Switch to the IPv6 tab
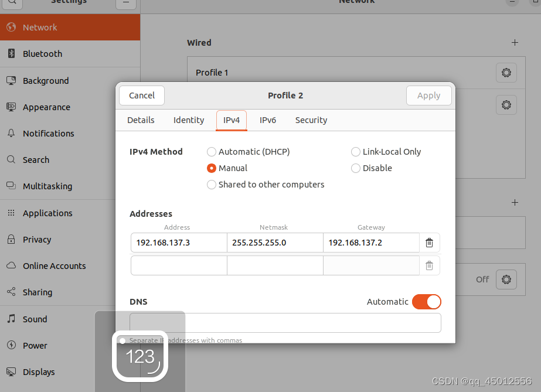This screenshot has width=541, height=392. coord(267,120)
